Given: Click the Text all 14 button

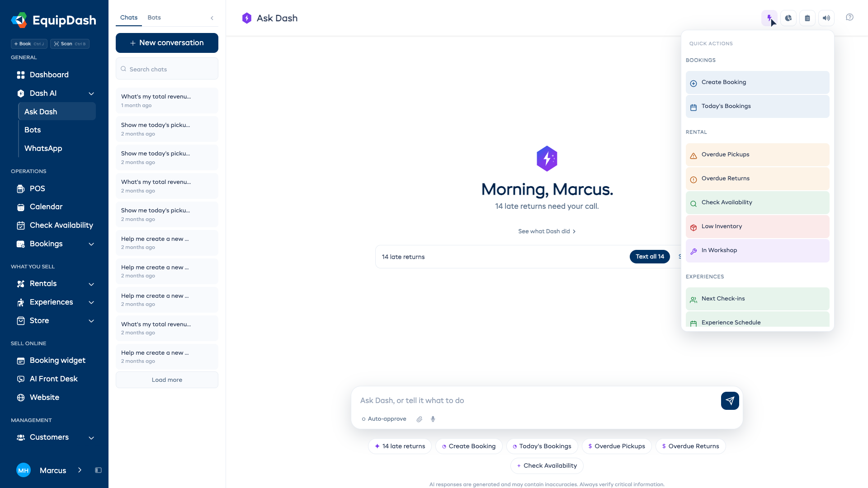Looking at the screenshot, I should (650, 257).
